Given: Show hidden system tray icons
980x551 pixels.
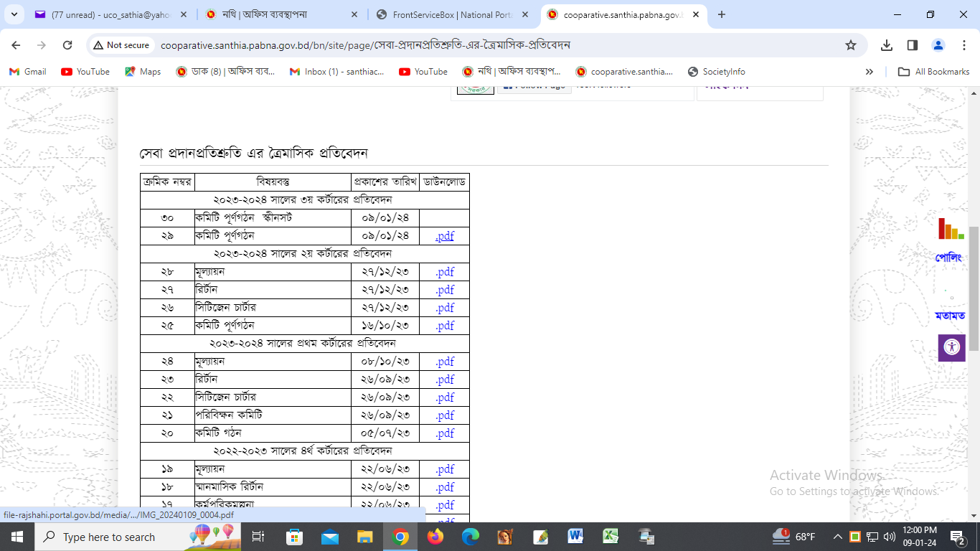Looking at the screenshot, I should click(x=837, y=537).
